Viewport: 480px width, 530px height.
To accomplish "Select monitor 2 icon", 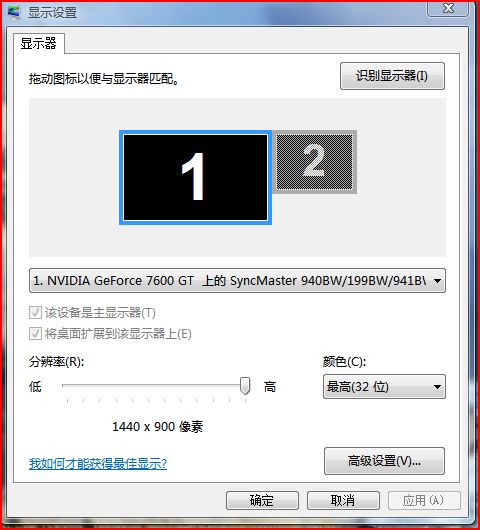I will point(314,162).
